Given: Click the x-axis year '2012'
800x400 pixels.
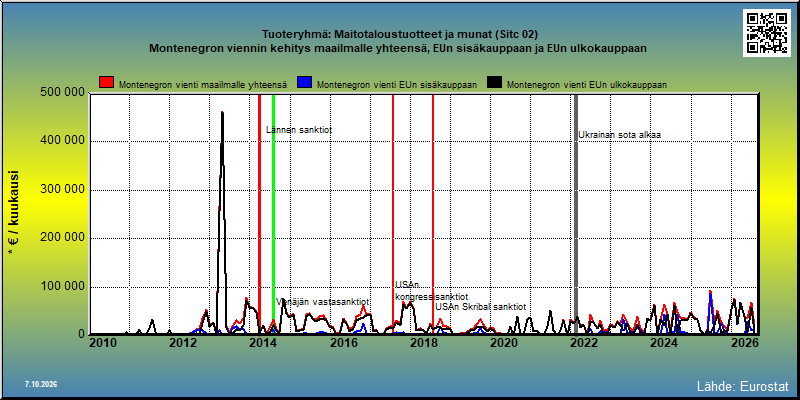Looking at the screenshot, I should (x=183, y=343).
